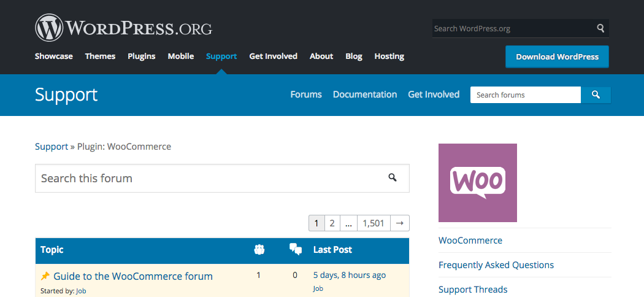Open the Job link under Last Post
Image resolution: width=644 pixels, height=297 pixels.
[x=318, y=288]
